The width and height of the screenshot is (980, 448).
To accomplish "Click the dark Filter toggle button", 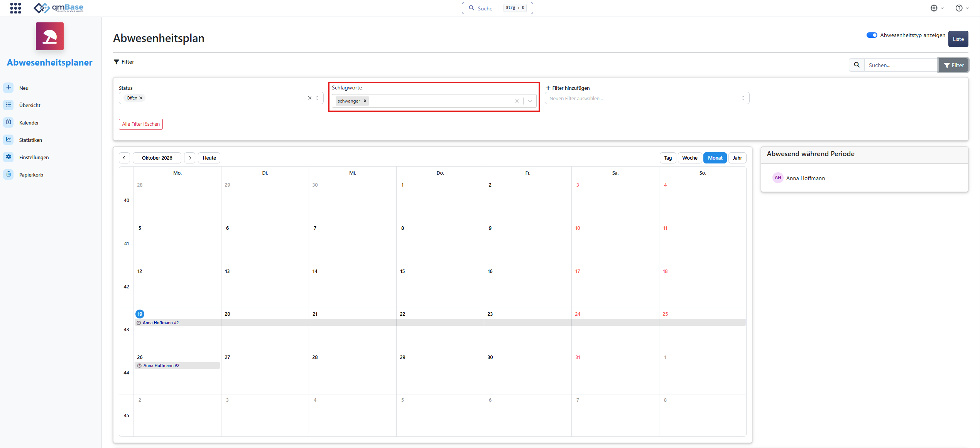I will pyautogui.click(x=953, y=65).
